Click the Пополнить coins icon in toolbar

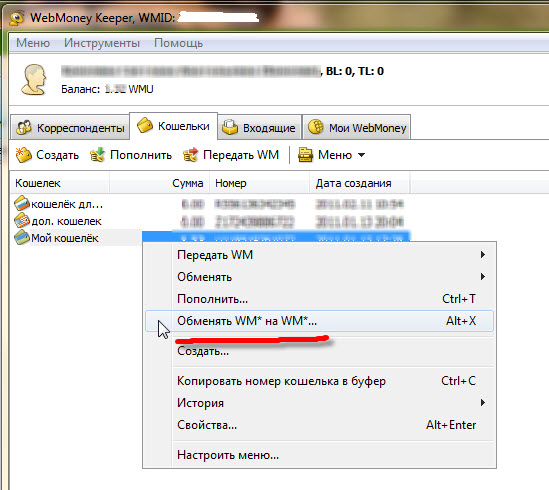97,155
